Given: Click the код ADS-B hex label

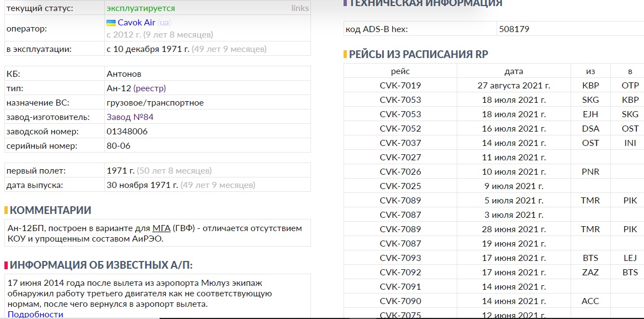Looking at the screenshot, I should (377, 29).
